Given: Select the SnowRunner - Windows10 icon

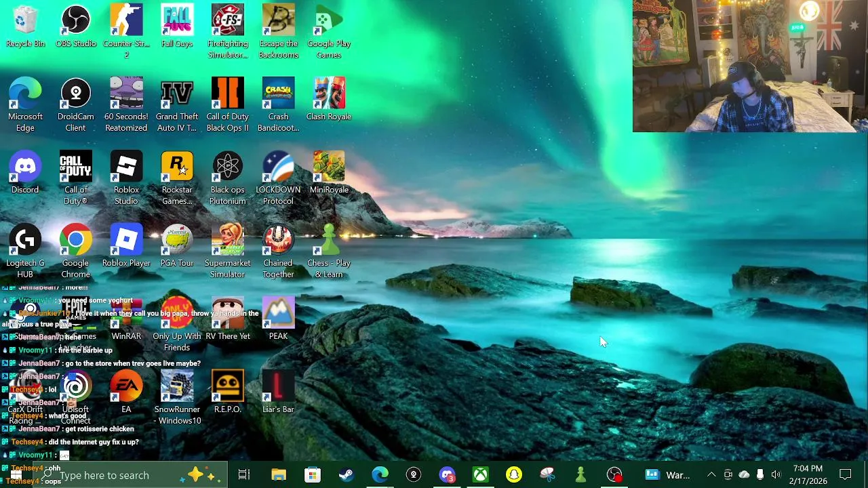Looking at the screenshot, I should pos(177,398).
